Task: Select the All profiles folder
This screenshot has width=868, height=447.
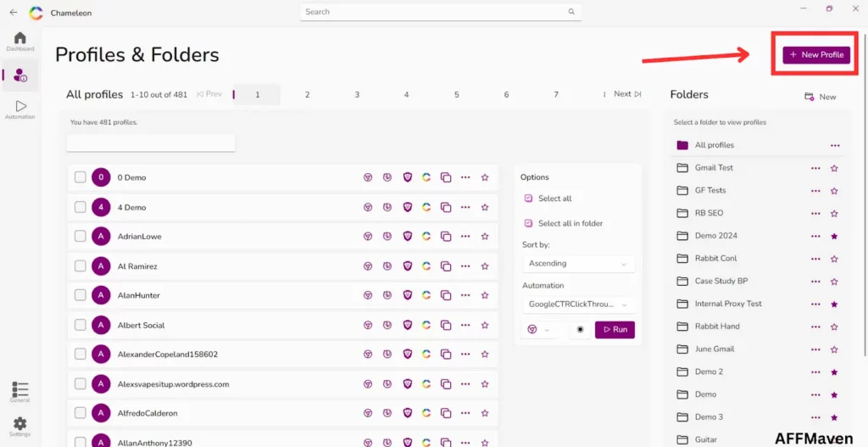Action: coord(714,145)
